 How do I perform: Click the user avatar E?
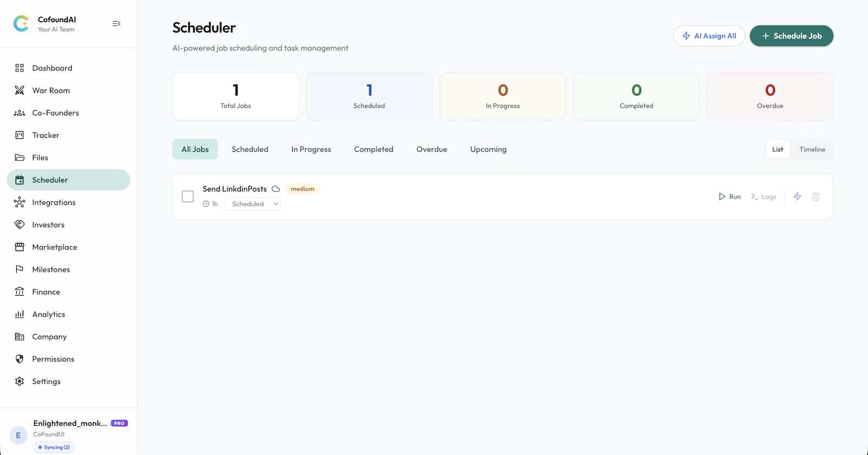pos(18,435)
